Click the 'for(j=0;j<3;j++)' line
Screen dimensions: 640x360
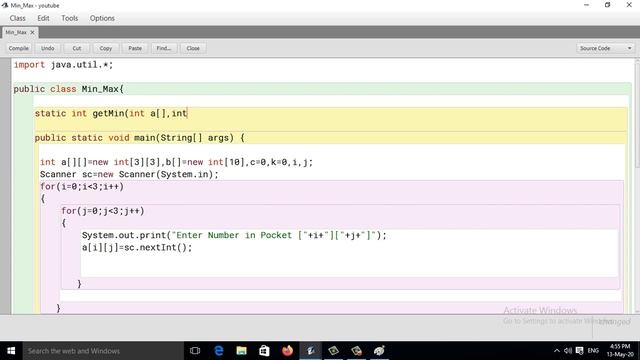pos(103,211)
